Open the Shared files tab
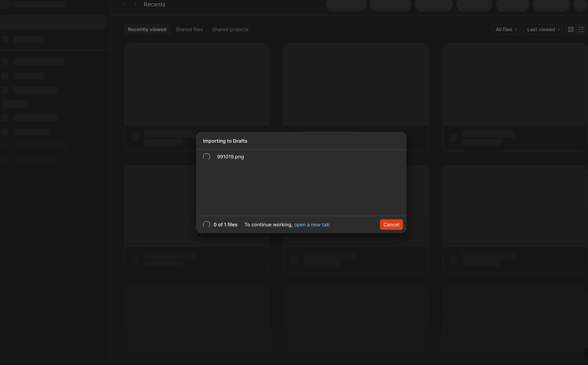The image size is (588, 365). tap(189, 29)
